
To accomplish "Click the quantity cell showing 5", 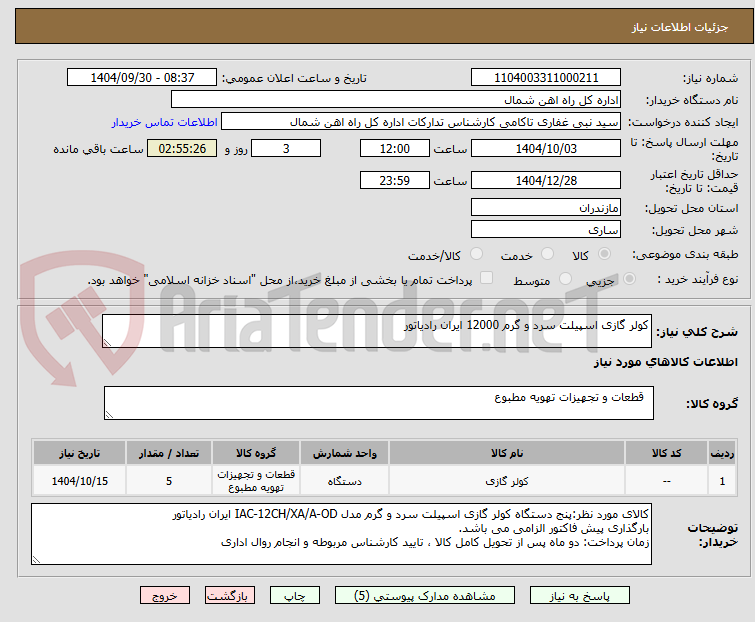I will pyautogui.click(x=169, y=480).
